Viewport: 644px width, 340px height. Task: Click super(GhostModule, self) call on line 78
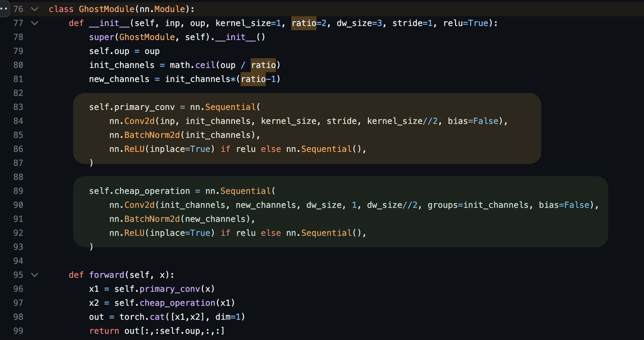[x=149, y=37]
